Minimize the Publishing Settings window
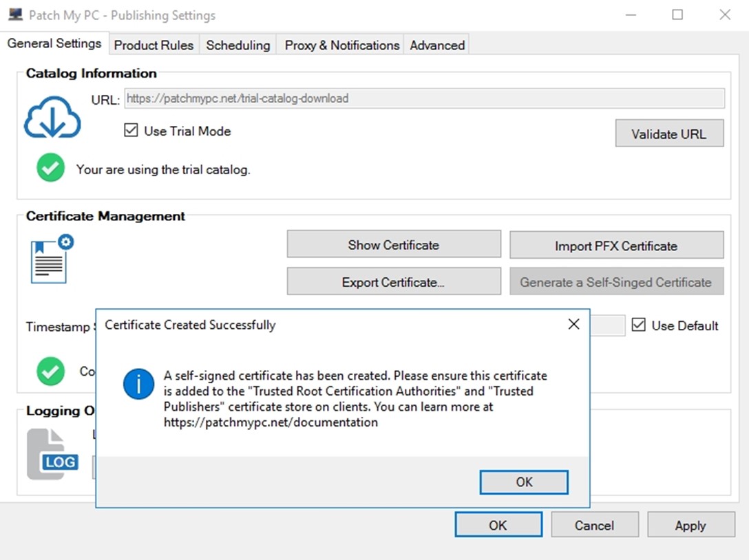This screenshot has height=560, width=749. click(631, 15)
